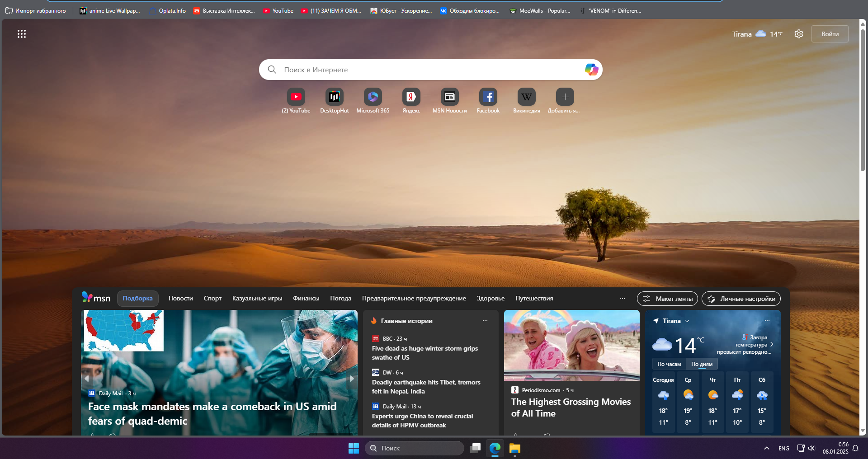
Task: Select the Новости feed tab
Action: (x=181, y=299)
